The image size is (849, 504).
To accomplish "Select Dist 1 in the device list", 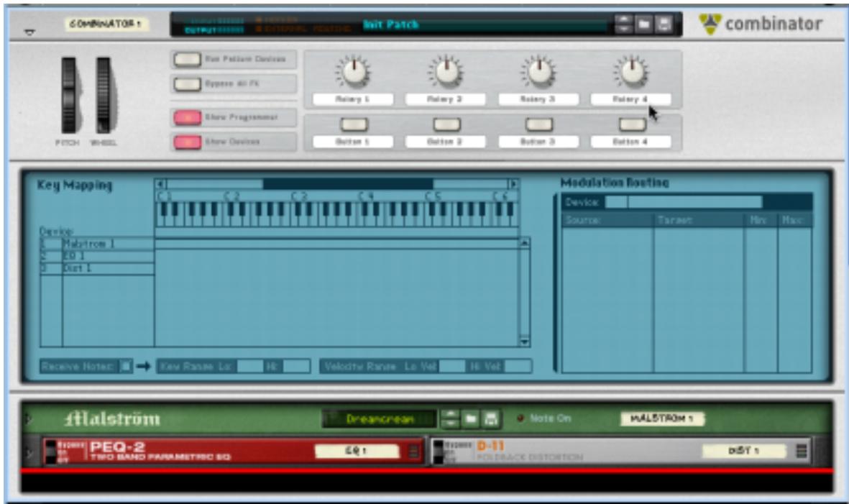I will pos(98,268).
